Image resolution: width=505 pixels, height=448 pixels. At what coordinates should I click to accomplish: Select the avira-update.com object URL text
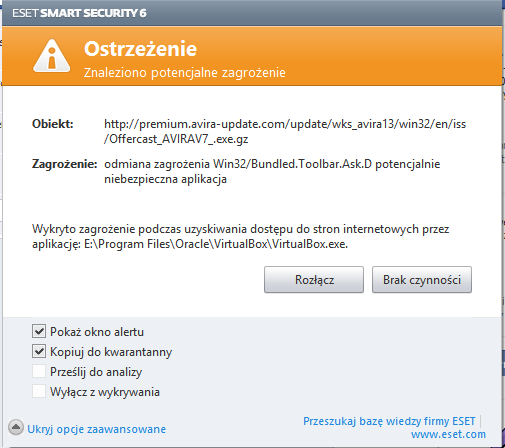(x=285, y=131)
